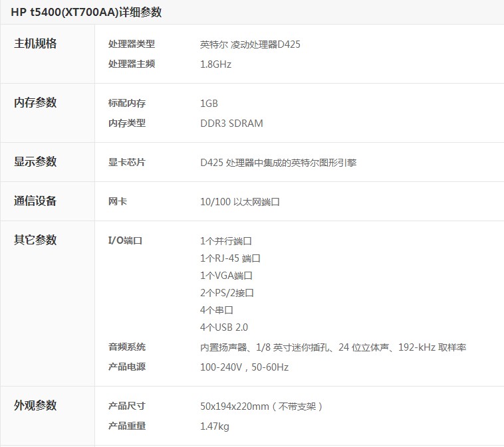Click the entry '1个并行端口'

click(x=226, y=241)
